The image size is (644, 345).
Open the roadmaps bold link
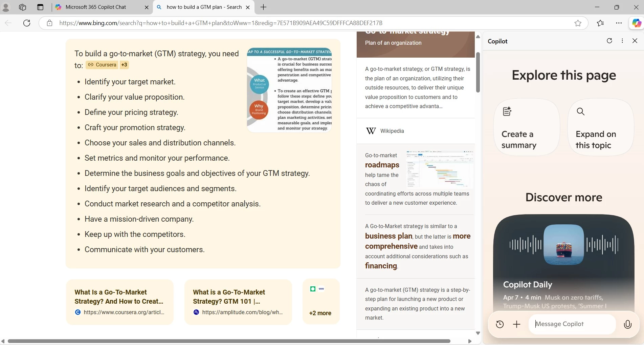coord(382,165)
